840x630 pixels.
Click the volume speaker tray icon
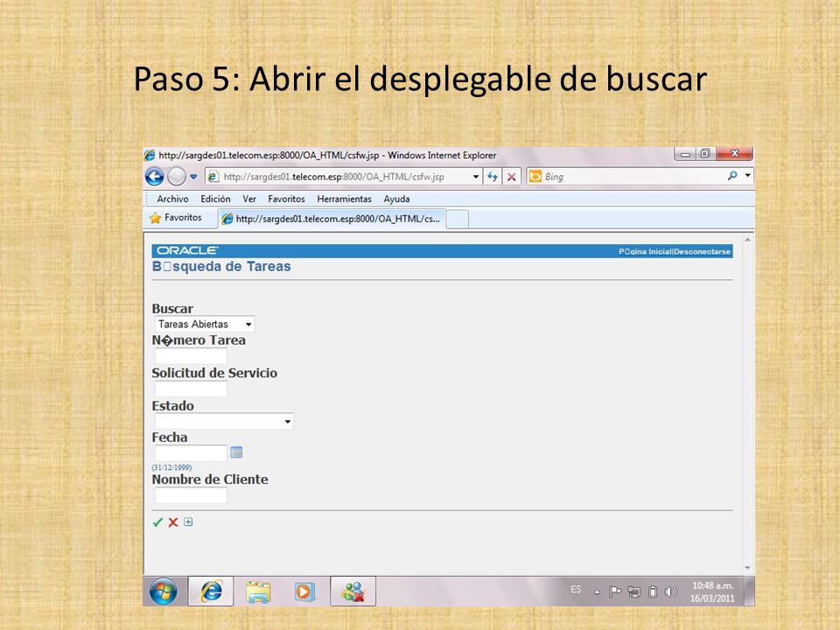(670, 592)
